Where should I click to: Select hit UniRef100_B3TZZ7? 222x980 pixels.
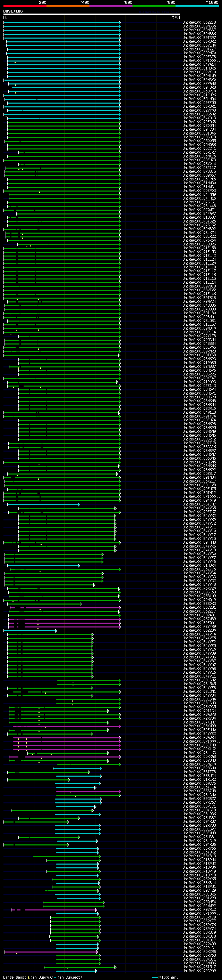point(199,49)
